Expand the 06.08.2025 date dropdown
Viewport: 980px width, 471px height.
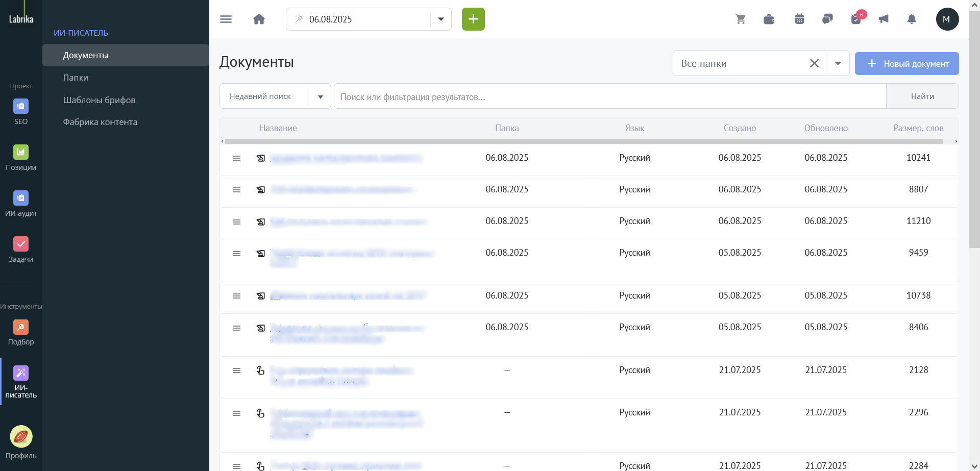pyautogui.click(x=441, y=19)
